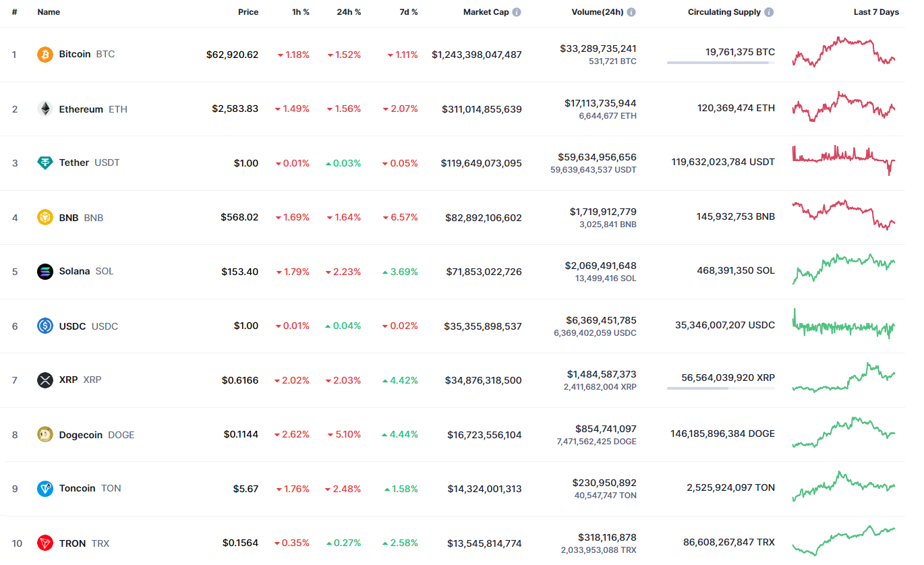The height and width of the screenshot is (565, 924).
Task: Open Bitcoin's last 7 days sparkline chart
Action: point(844,52)
